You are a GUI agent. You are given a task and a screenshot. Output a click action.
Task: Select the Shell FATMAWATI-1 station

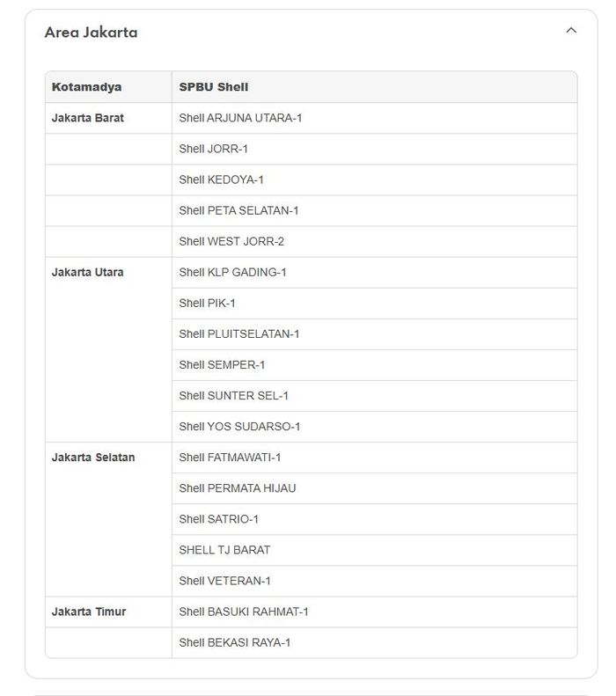(x=230, y=457)
